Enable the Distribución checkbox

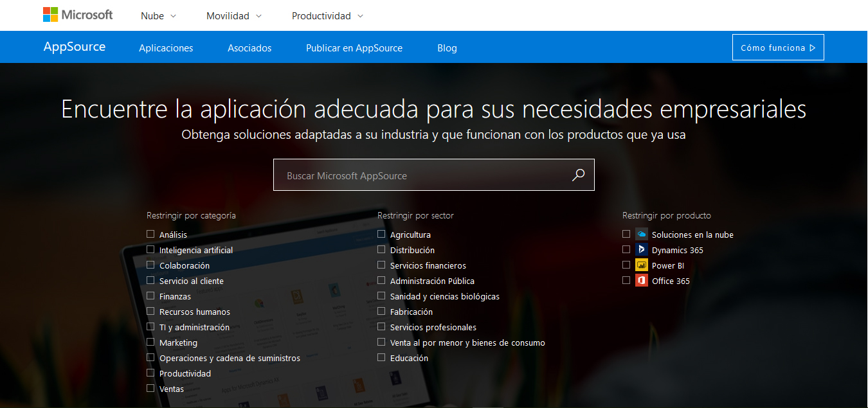pyautogui.click(x=381, y=249)
